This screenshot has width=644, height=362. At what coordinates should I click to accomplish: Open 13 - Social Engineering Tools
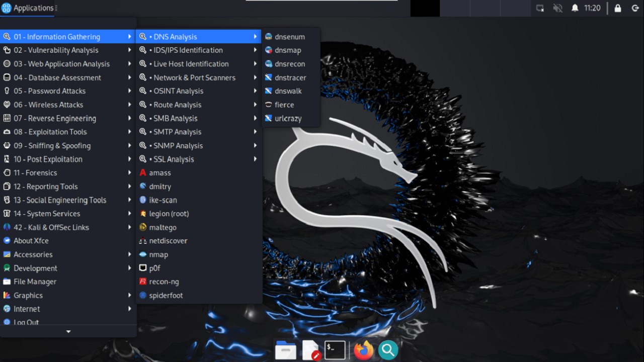[x=68, y=200]
